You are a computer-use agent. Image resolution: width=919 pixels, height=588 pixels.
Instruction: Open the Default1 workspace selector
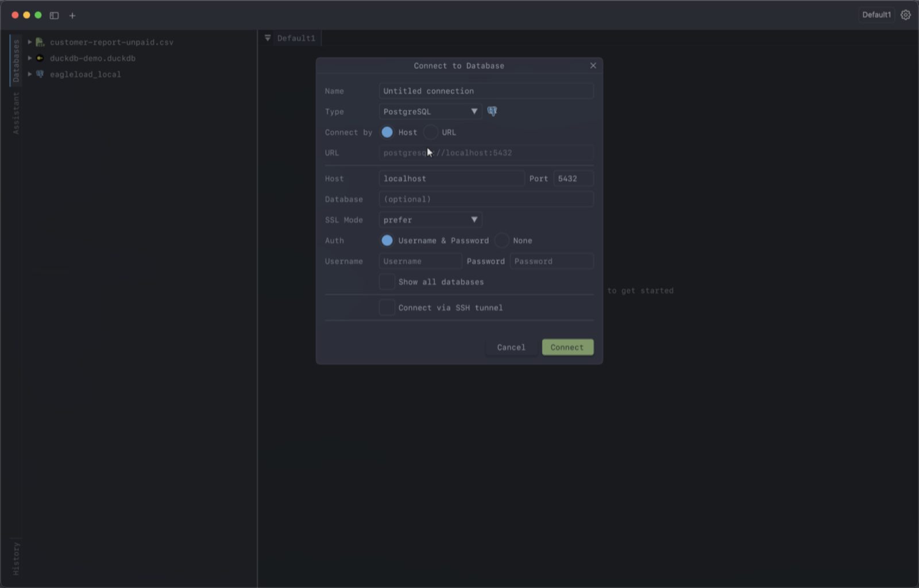click(876, 15)
